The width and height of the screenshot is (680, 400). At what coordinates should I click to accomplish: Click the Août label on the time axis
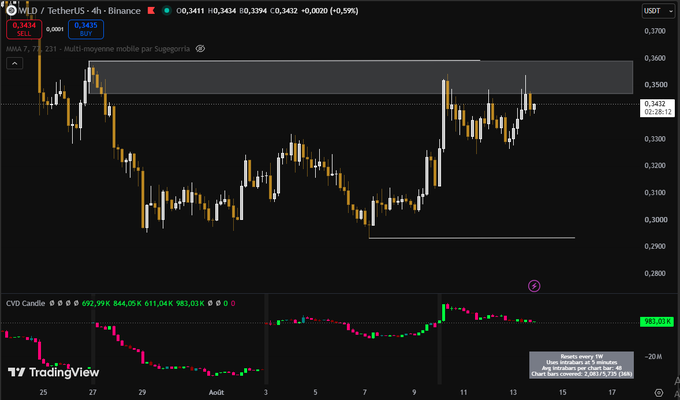[x=216, y=392]
